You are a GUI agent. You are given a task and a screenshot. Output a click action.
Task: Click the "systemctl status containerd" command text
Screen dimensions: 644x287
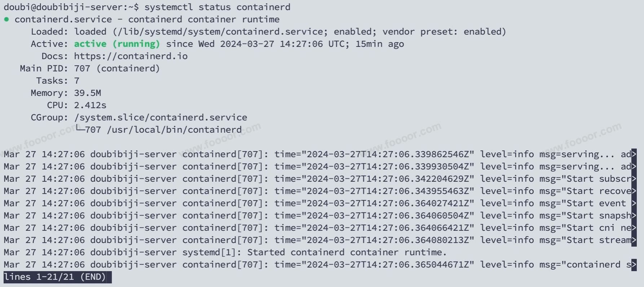click(217, 7)
